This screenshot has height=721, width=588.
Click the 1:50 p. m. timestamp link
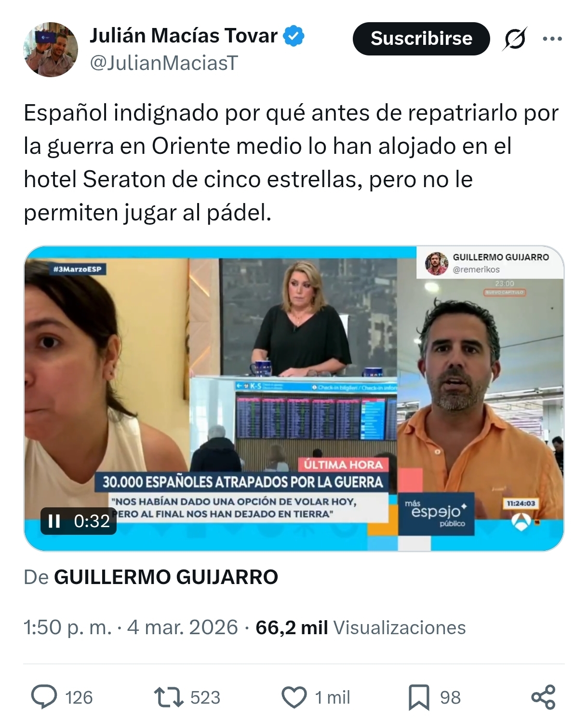coord(67,627)
